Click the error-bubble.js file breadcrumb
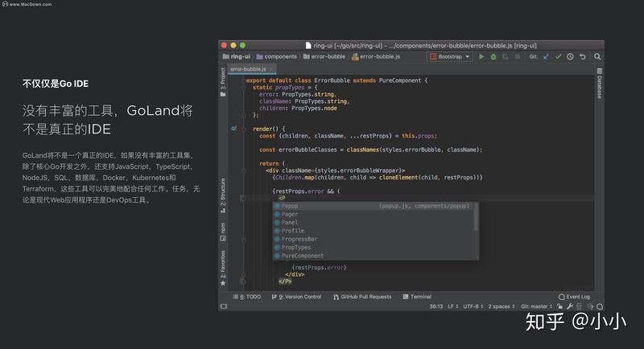The image size is (644, 349). 376,56
